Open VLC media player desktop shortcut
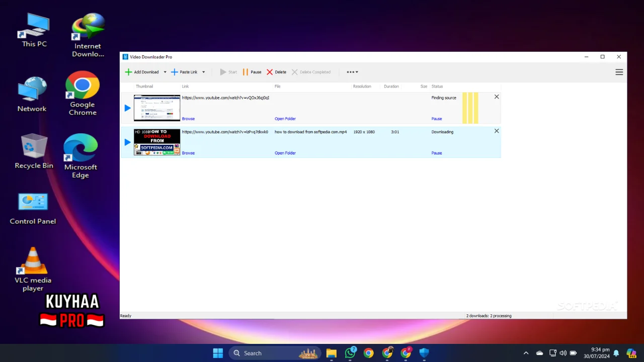 [33, 269]
